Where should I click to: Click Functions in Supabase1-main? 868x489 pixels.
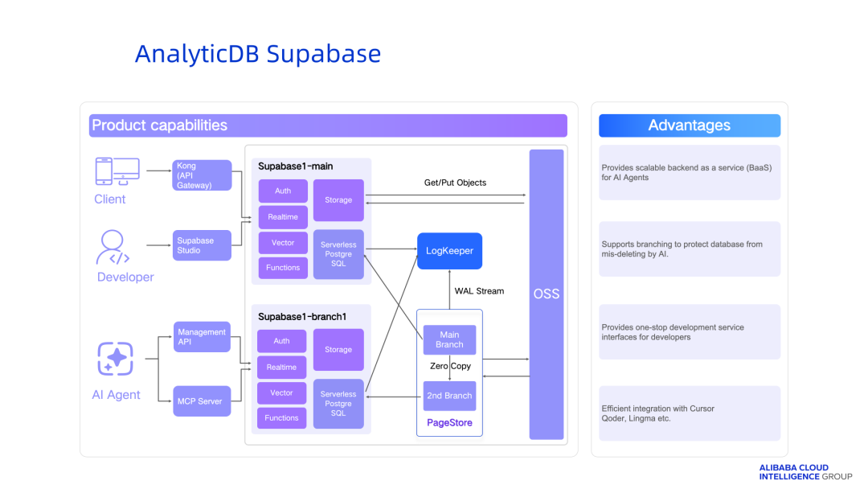(283, 268)
